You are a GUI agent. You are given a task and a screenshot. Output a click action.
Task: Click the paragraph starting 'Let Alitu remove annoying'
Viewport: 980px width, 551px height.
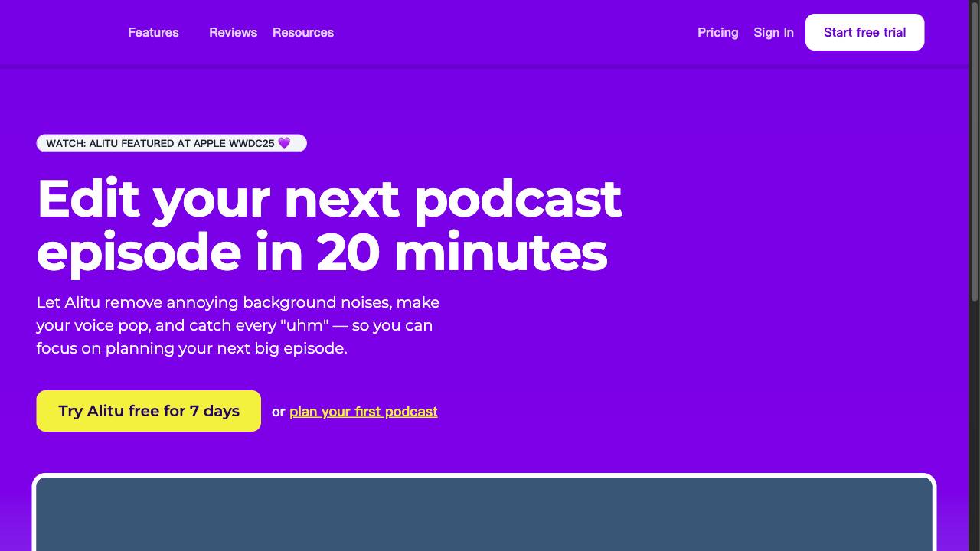tap(238, 325)
